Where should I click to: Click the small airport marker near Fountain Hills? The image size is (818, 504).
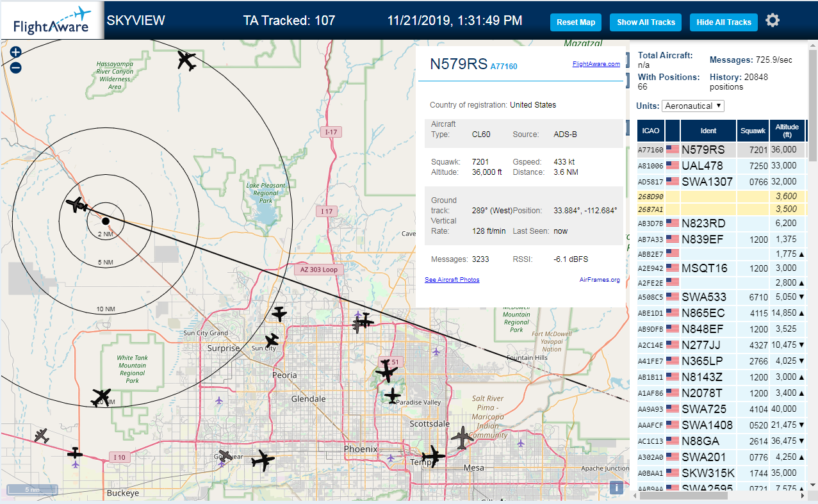coord(437,351)
